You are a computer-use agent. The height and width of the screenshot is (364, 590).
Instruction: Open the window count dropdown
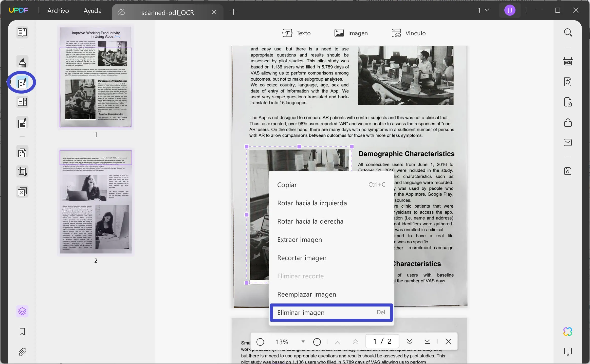[x=484, y=10]
